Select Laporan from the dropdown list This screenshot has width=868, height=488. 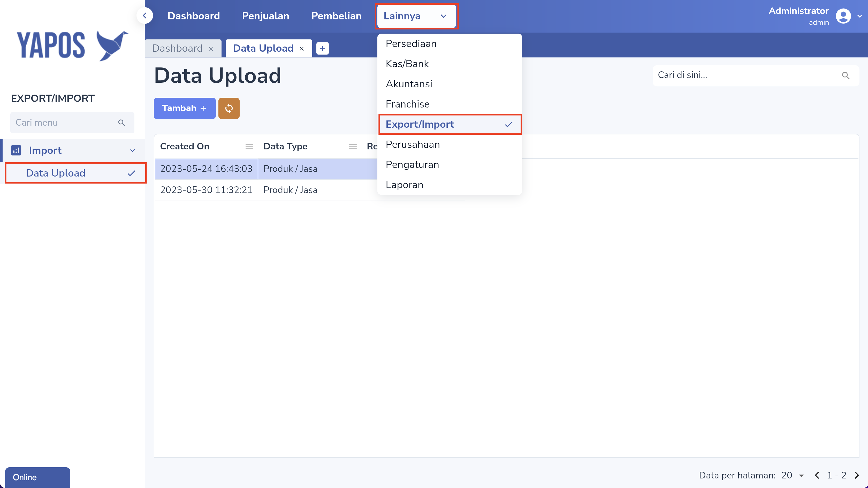tap(450, 185)
